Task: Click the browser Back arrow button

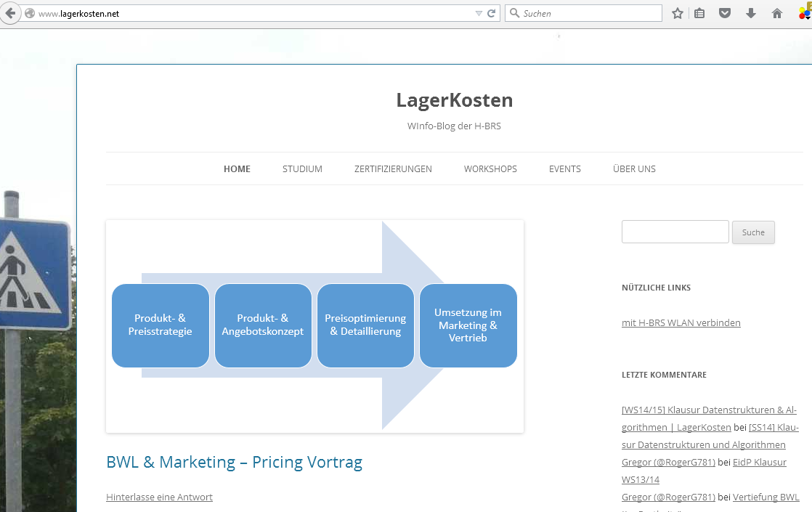Action: click(9, 13)
